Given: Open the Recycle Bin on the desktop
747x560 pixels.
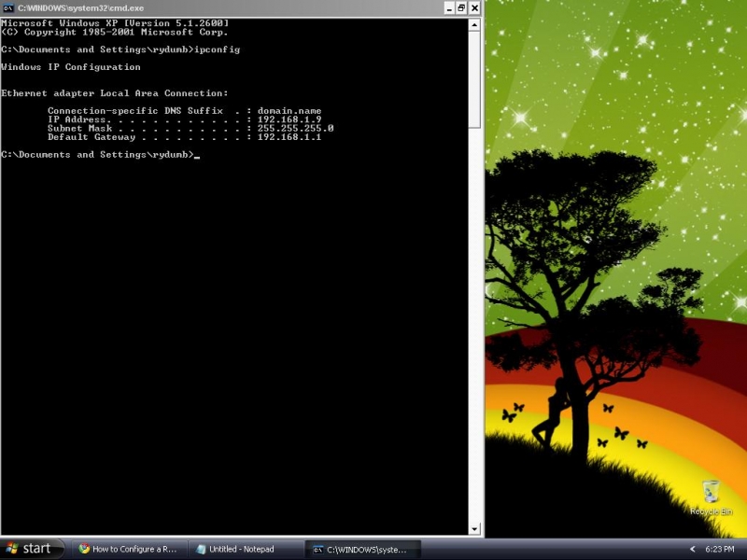Looking at the screenshot, I should coord(711,495).
